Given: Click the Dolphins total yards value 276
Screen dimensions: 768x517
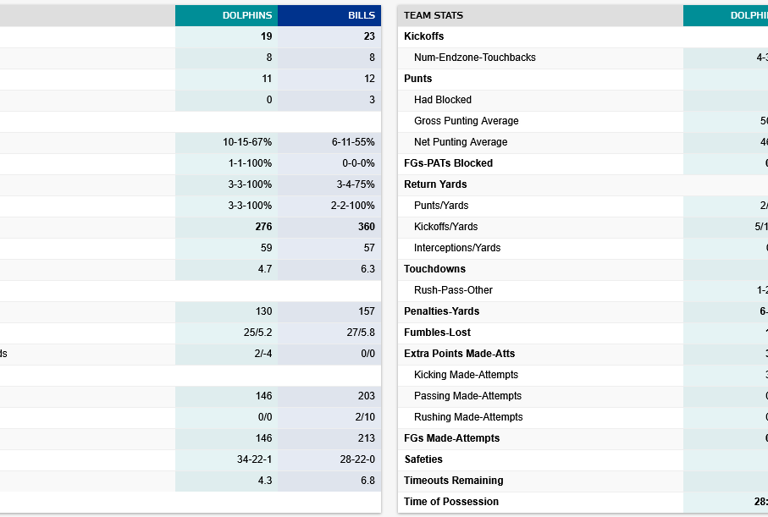Looking at the screenshot, I should tap(263, 227).
